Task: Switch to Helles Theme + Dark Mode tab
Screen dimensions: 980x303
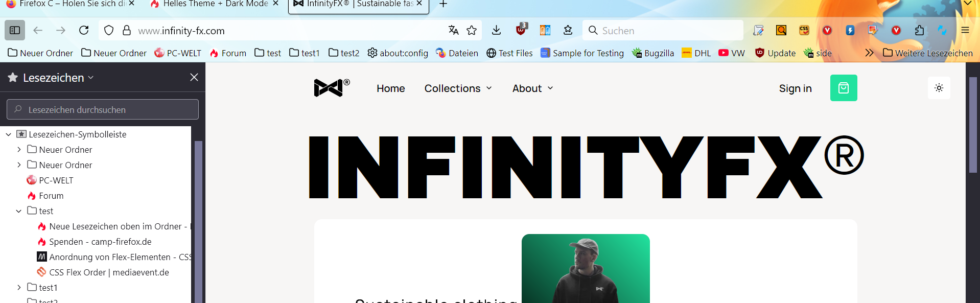Action: pos(209,4)
